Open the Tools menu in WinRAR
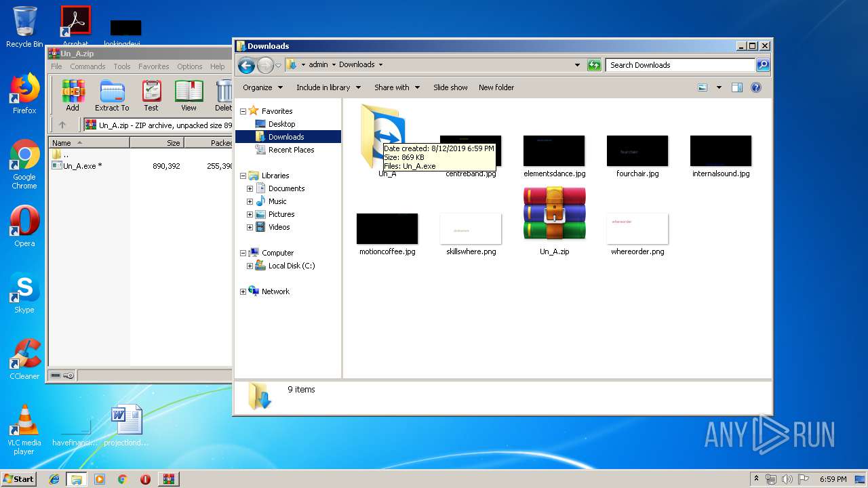Viewport: 868px width, 488px height. 122,66
